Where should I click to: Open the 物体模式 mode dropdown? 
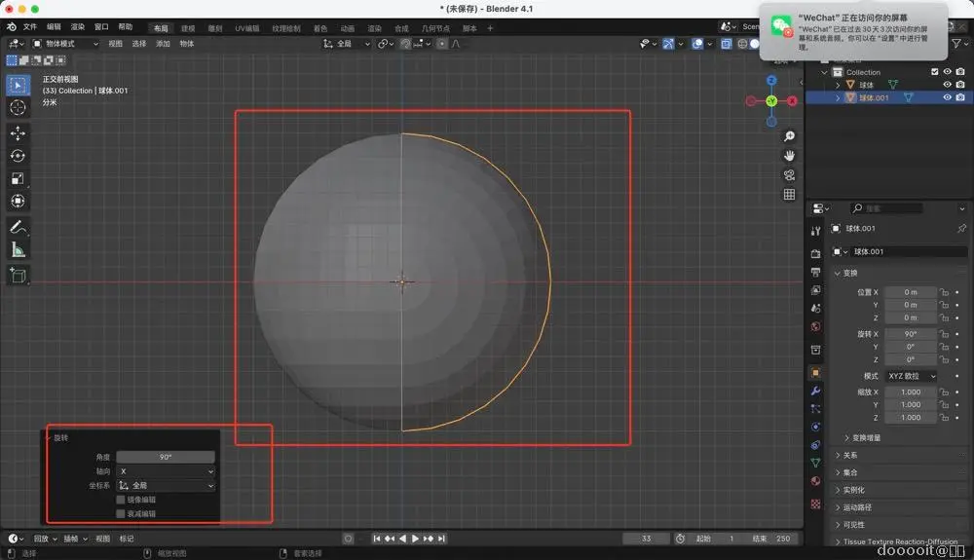(66, 44)
